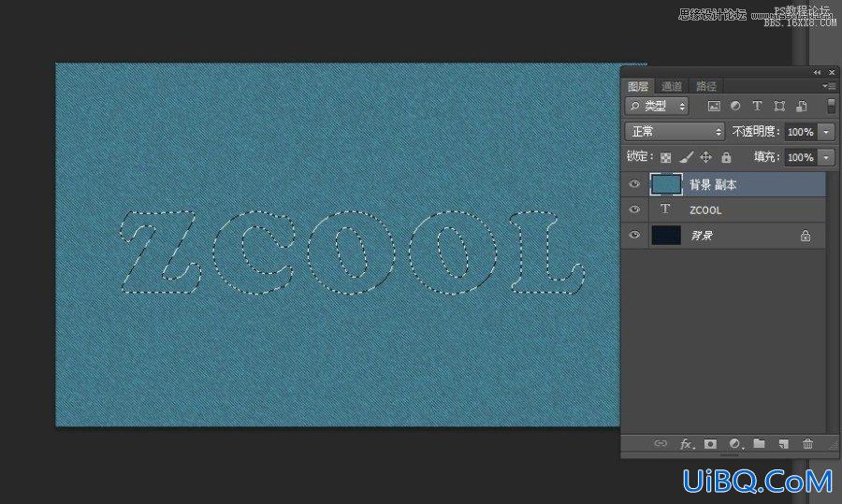
Task: Click the link layers icon
Action: click(x=661, y=443)
